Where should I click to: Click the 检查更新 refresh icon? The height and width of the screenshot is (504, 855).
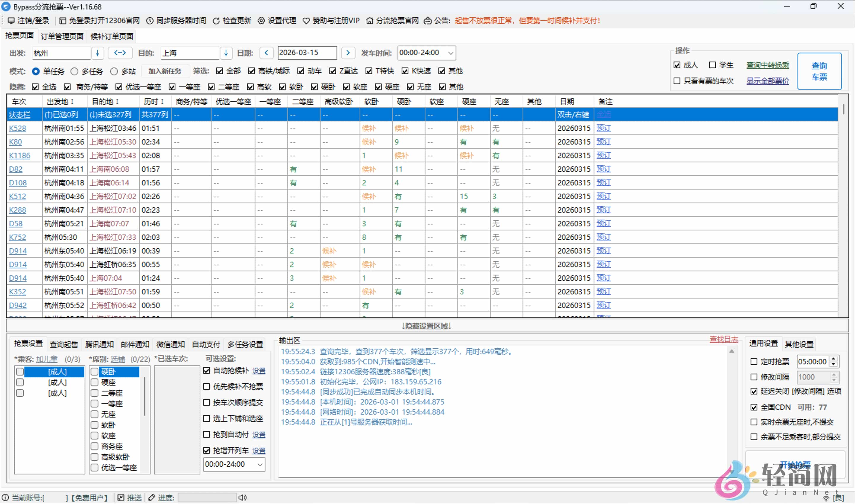tap(216, 21)
